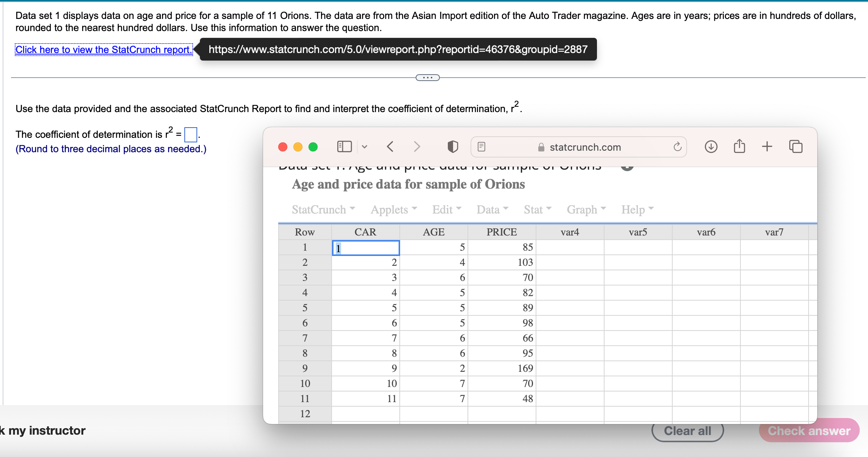Click the coefficient of determination answer box
Viewport: 868px width, 457px height.
point(190,134)
